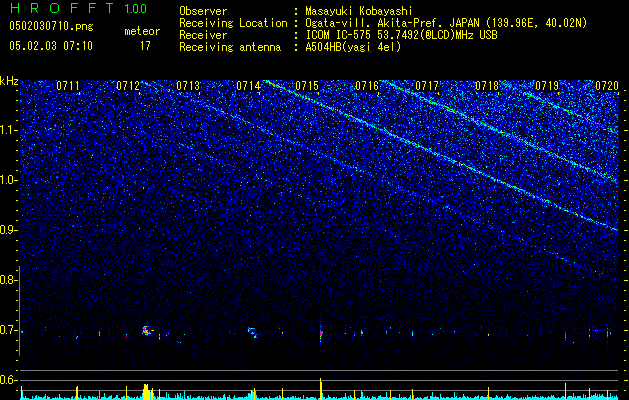Screen dimensions: 629x400
Task: Click the 1.1 kHz axis label
Action: click(x=8, y=130)
